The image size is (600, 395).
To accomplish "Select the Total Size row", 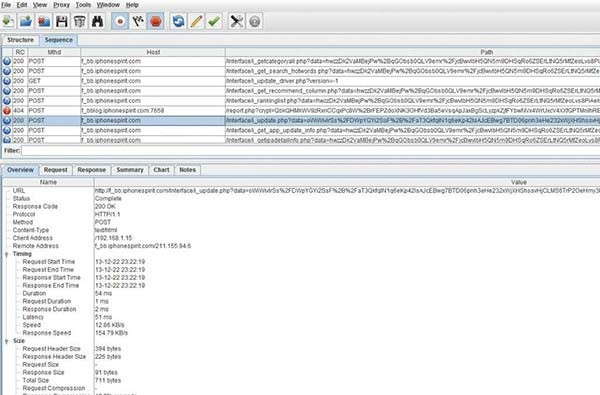I will click(x=301, y=380).
